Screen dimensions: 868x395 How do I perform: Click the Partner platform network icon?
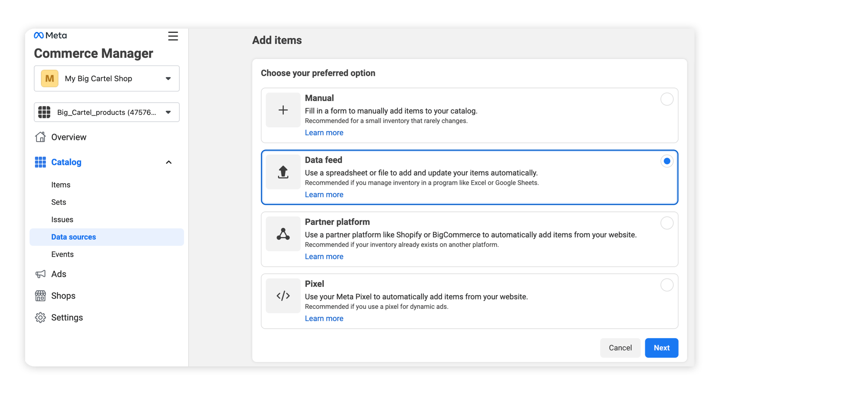(x=283, y=234)
